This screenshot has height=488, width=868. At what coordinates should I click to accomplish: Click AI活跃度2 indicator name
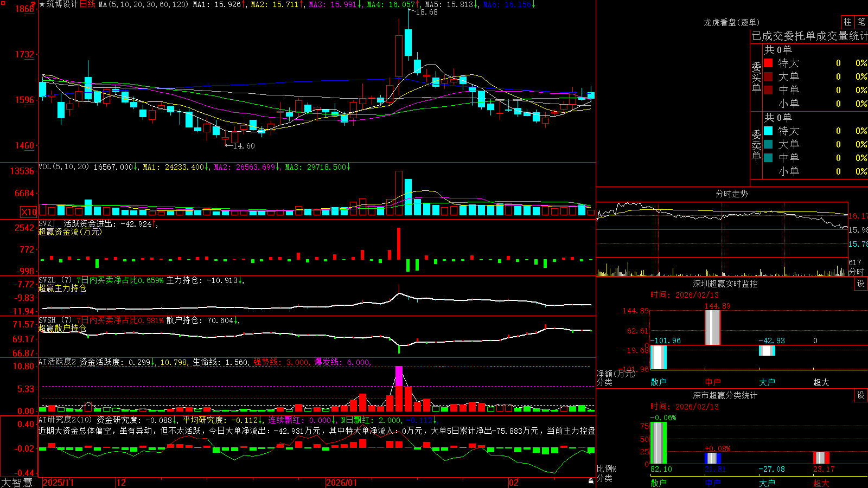(x=58, y=362)
